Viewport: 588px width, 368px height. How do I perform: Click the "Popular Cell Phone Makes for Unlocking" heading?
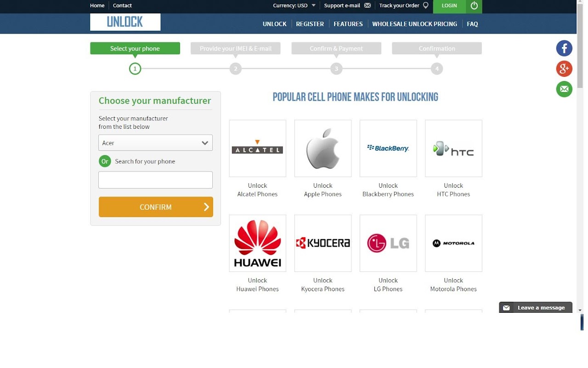356,97
